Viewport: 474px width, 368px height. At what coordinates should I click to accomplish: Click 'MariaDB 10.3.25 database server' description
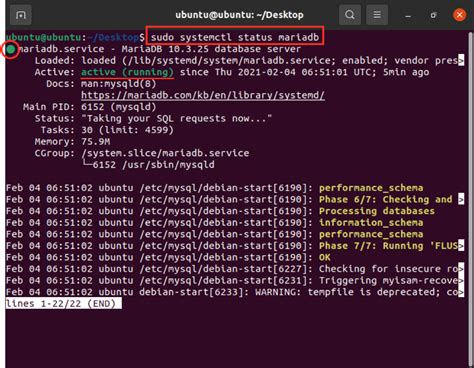coord(211,49)
